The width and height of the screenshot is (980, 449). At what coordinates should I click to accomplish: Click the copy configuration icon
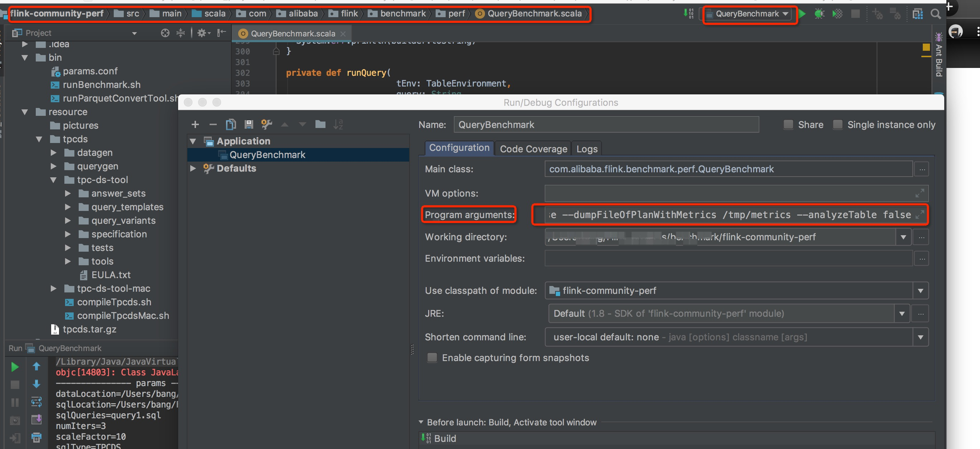231,124
